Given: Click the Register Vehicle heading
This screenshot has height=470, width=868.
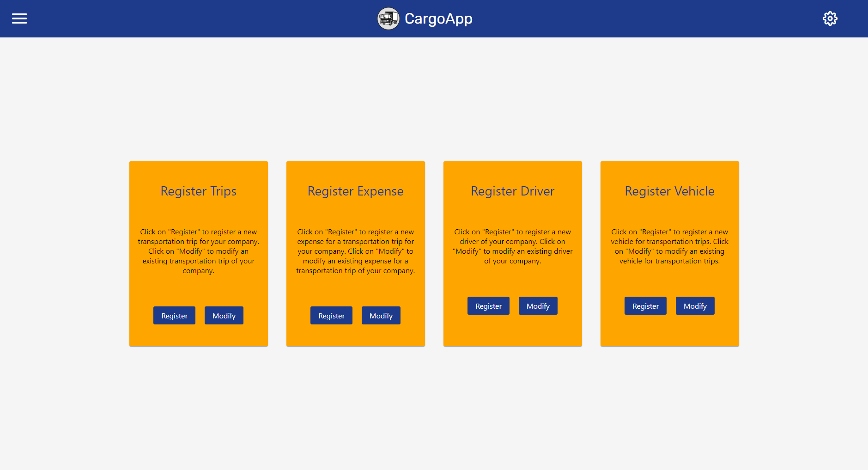Looking at the screenshot, I should click(x=670, y=191).
